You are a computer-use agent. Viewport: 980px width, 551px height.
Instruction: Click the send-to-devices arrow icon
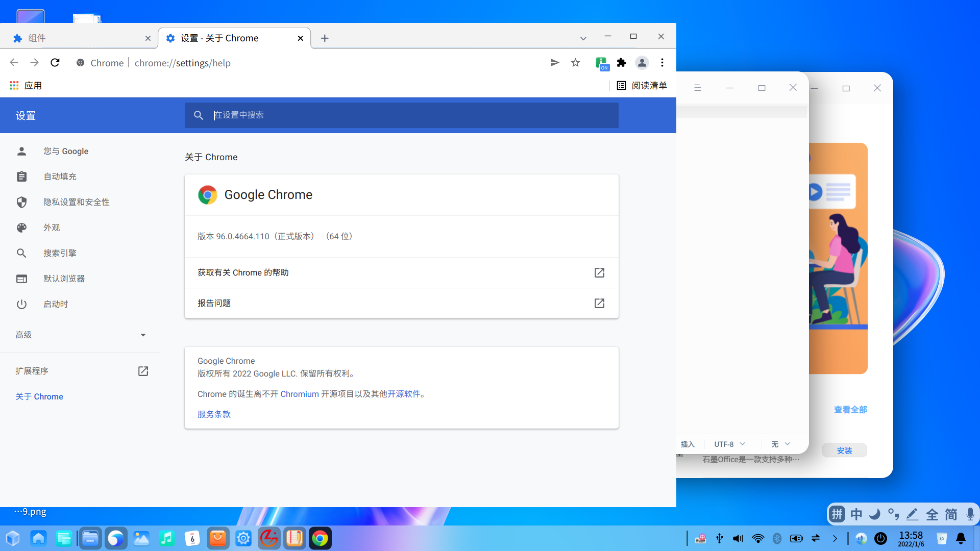tap(555, 63)
